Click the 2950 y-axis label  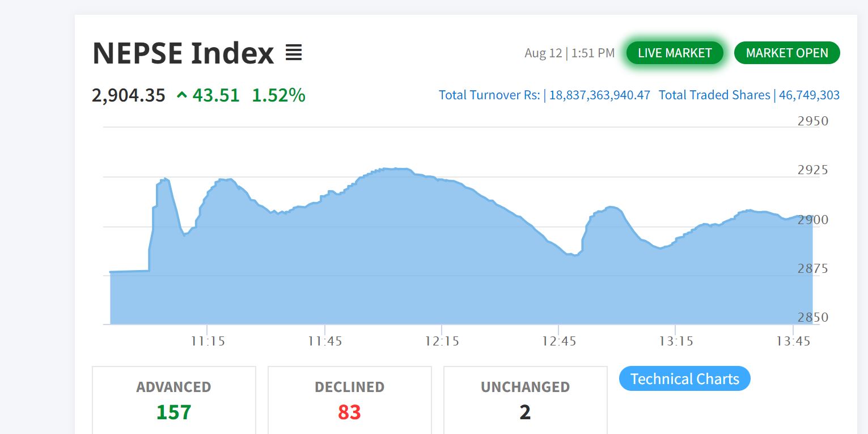pyautogui.click(x=813, y=121)
